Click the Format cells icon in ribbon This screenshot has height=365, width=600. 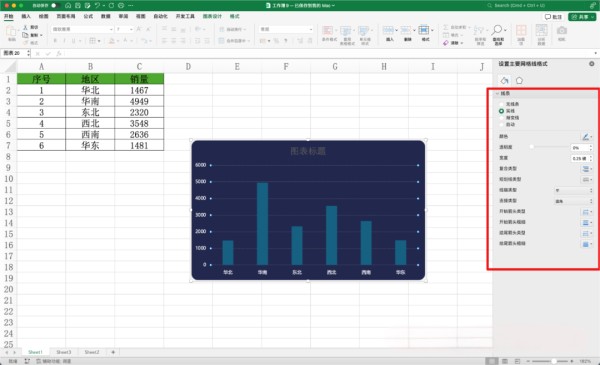point(424,30)
